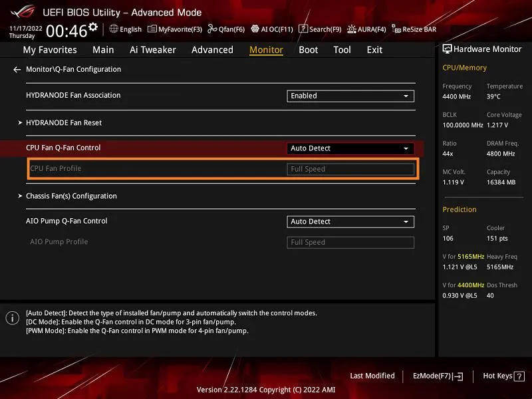Viewport: 532px width, 399px height.
Task: Open CPU Fan Q-Fan Control dropdown
Action: 350,148
